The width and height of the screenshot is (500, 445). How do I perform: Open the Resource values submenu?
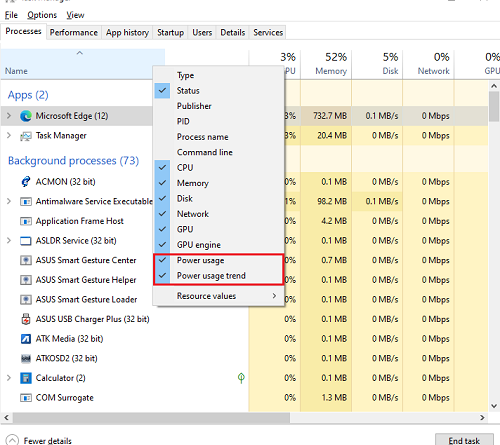point(218,296)
